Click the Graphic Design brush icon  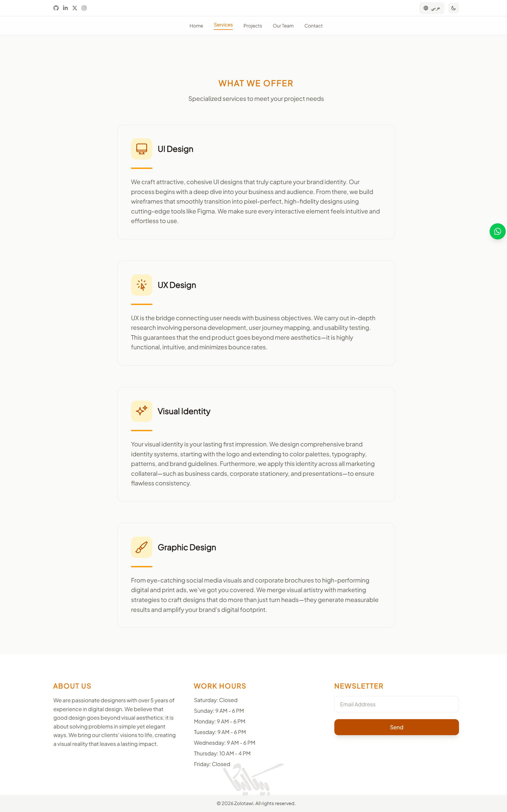141,547
